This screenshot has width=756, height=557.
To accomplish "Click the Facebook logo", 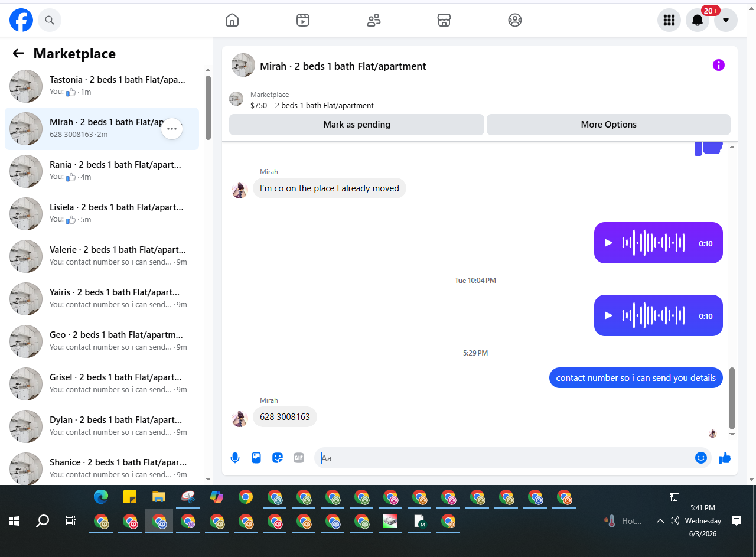I will [x=21, y=20].
